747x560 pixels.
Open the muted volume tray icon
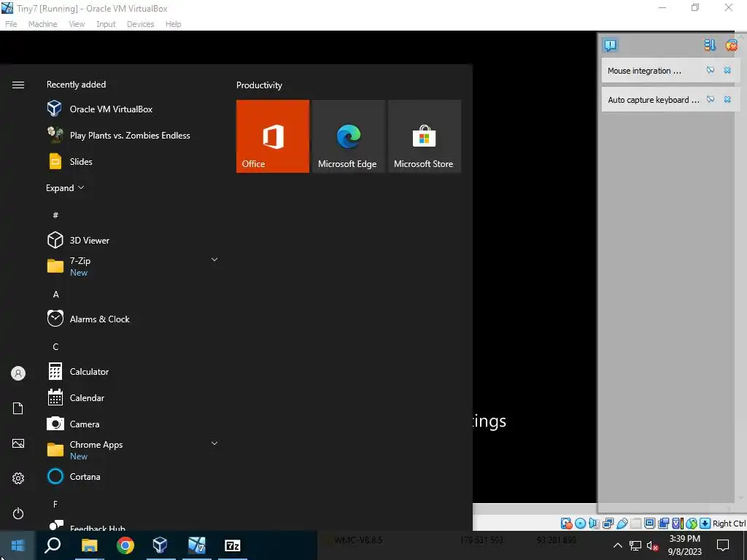click(653, 545)
